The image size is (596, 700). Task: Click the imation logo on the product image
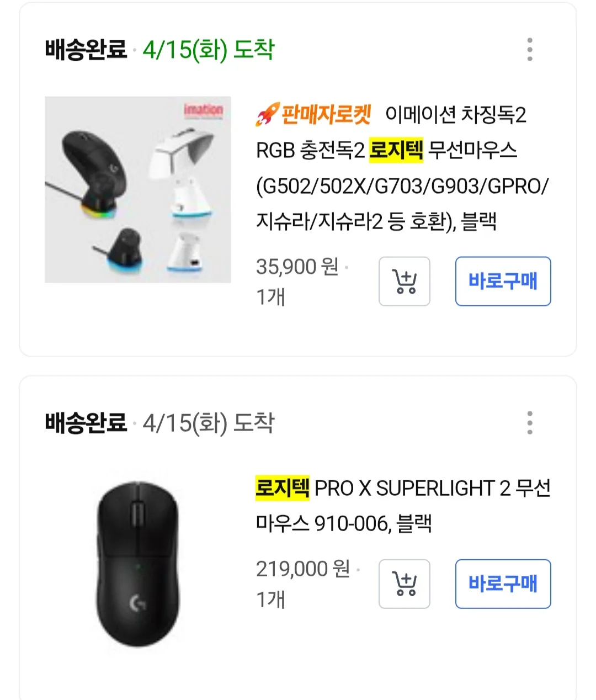point(203,109)
